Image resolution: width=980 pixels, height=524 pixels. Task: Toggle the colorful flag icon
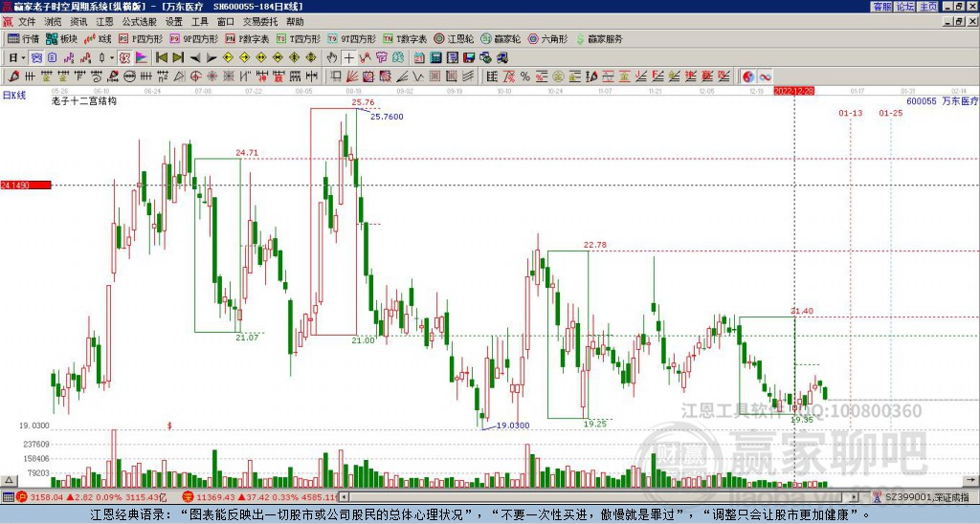tap(142, 58)
